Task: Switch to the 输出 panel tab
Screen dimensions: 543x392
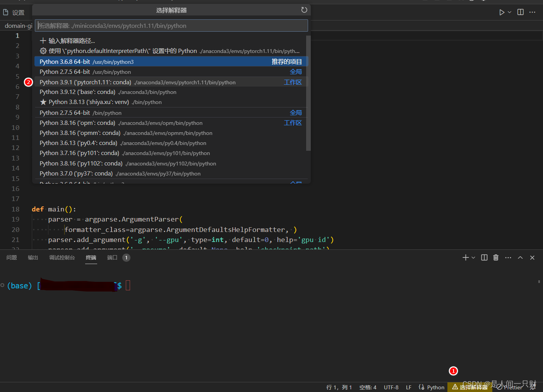Action: [33, 257]
